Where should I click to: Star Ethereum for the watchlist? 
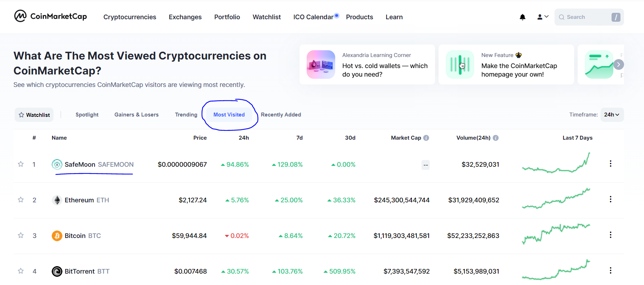pyautogui.click(x=21, y=200)
